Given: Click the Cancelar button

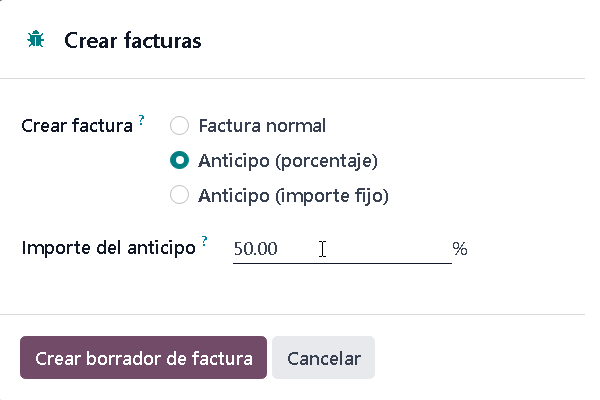Looking at the screenshot, I should [324, 358].
